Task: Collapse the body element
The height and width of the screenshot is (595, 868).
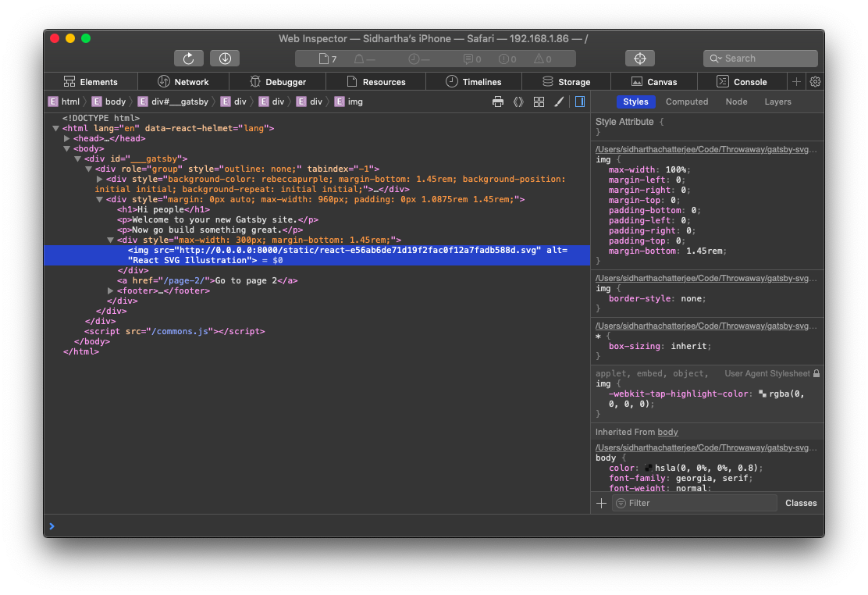Action: point(67,148)
